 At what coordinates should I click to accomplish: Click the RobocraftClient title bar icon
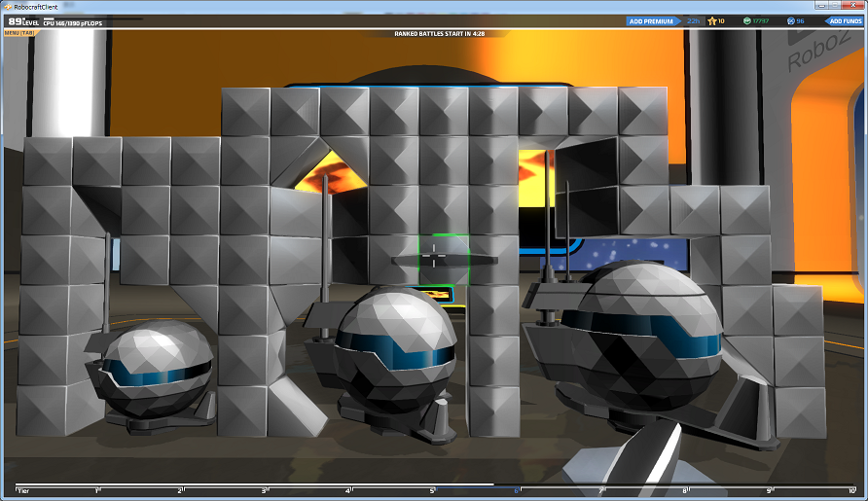coord(8,7)
